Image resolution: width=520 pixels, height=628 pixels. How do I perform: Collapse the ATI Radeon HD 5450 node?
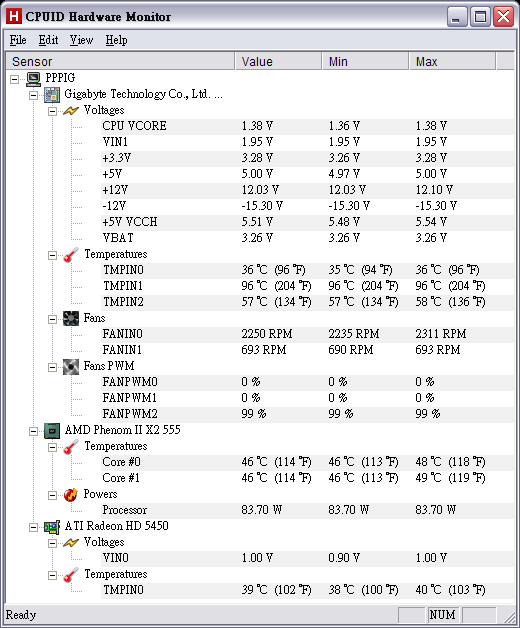point(34,527)
